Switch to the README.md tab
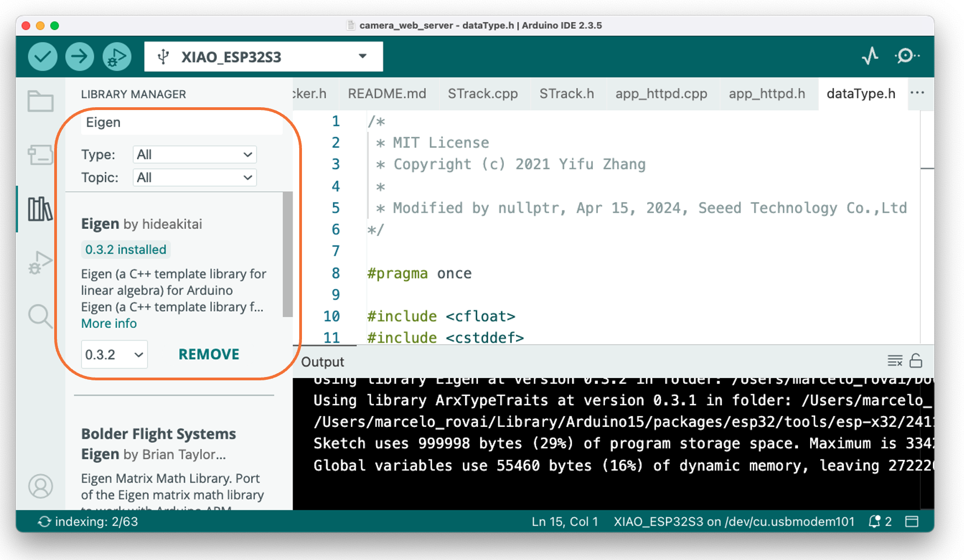The image size is (964, 560). coord(387,93)
